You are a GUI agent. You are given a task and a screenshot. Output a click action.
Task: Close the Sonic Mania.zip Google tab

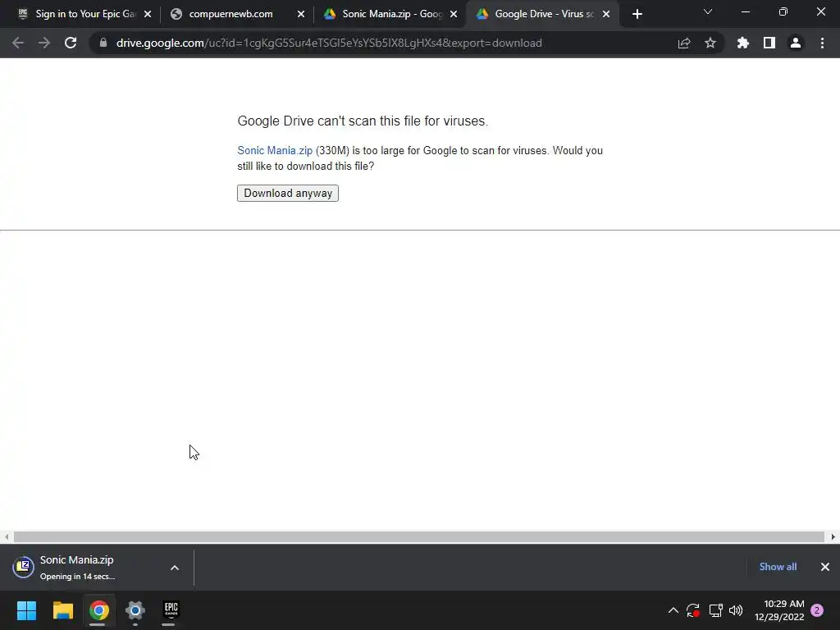tap(454, 14)
